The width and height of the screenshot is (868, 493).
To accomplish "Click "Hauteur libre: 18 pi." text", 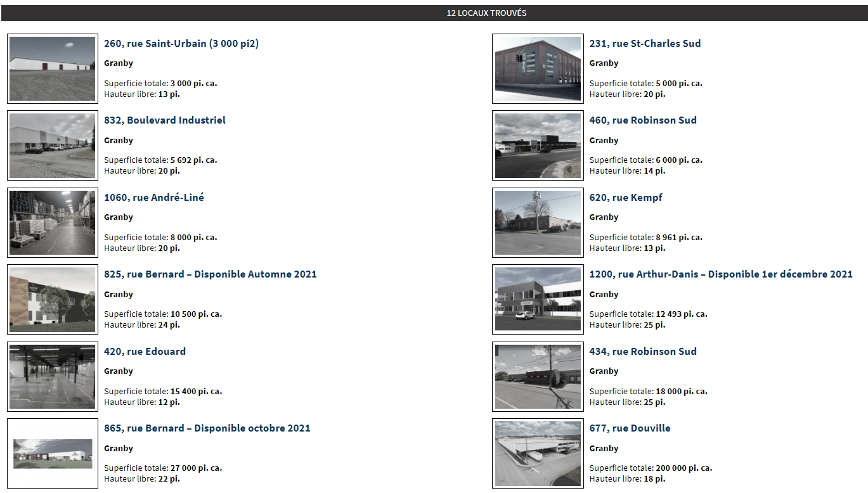I will pos(627,479).
